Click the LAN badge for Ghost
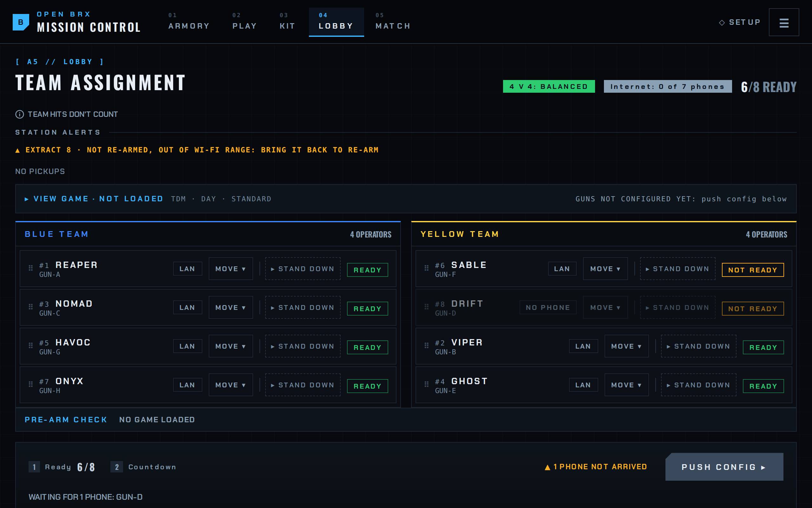The image size is (812, 508). click(583, 385)
